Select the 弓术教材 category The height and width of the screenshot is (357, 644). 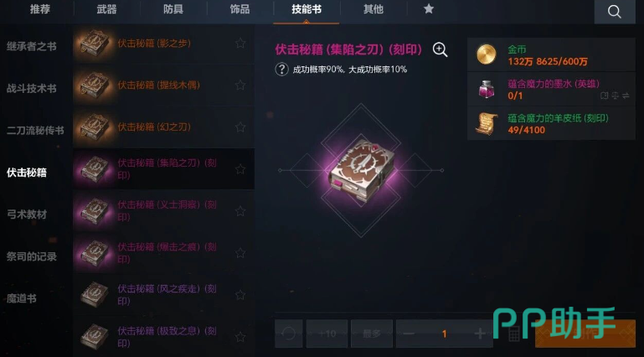[x=27, y=214]
